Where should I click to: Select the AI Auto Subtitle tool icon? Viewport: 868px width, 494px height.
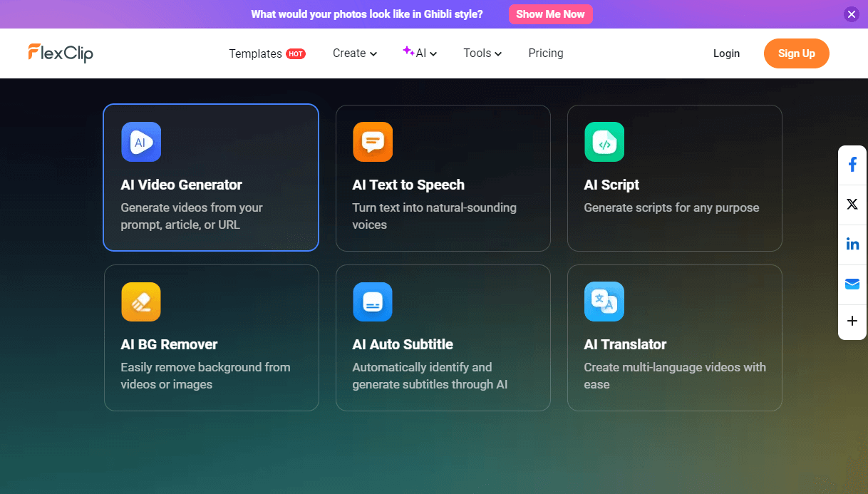point(372,302)
